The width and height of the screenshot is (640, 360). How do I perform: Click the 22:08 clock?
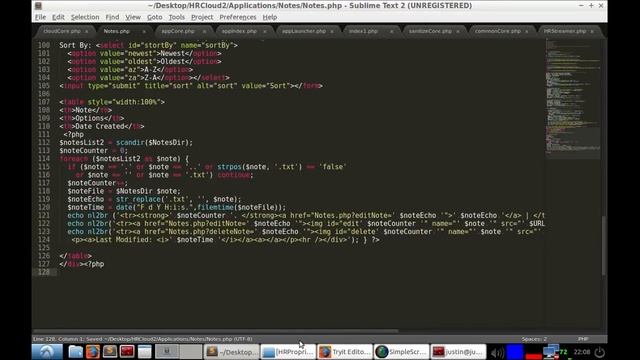point(582,352)
